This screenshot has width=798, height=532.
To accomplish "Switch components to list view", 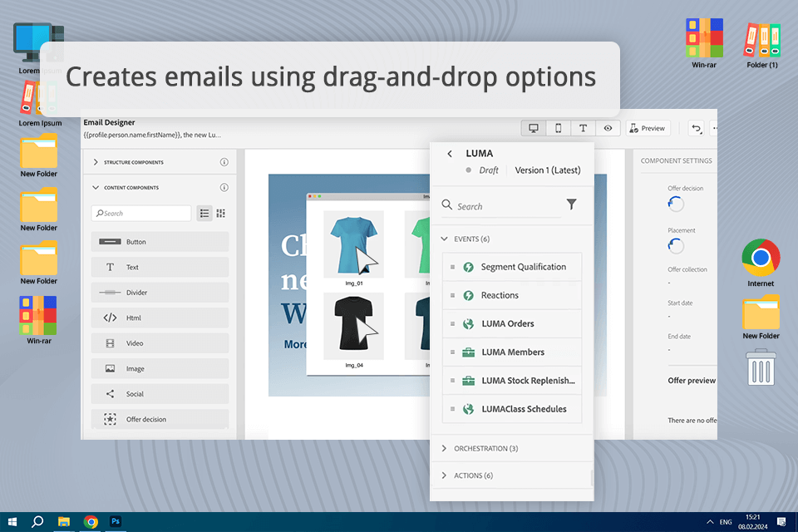I will (204, 214).
